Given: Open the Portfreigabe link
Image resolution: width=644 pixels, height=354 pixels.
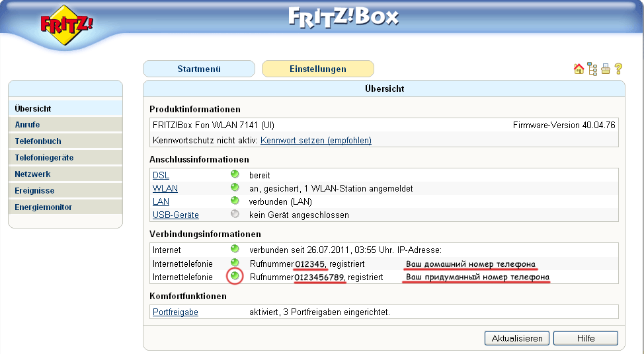Looking at the screenshot, I should [x=175, y=312].
